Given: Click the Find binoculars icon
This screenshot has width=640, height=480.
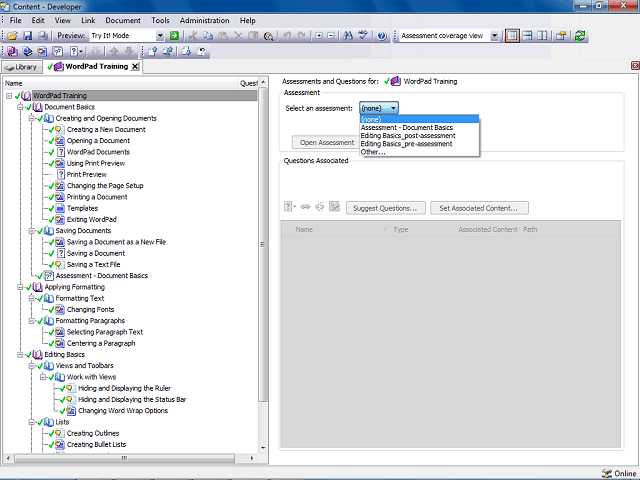Looking at the screenshot, I should 348,36.
